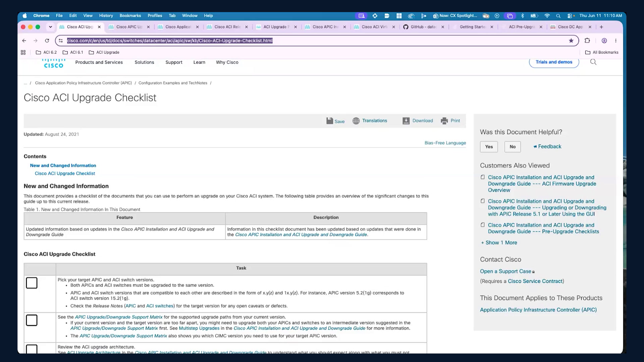Open Chrome three-dot menu
The width and height of the screenshot is (644, 362).
tap(616, 41)
